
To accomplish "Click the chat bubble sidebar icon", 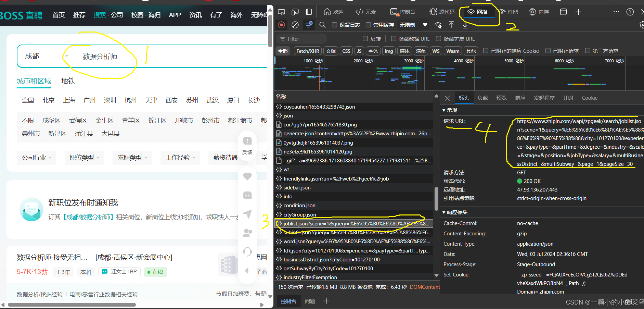I will coord(247,195).
